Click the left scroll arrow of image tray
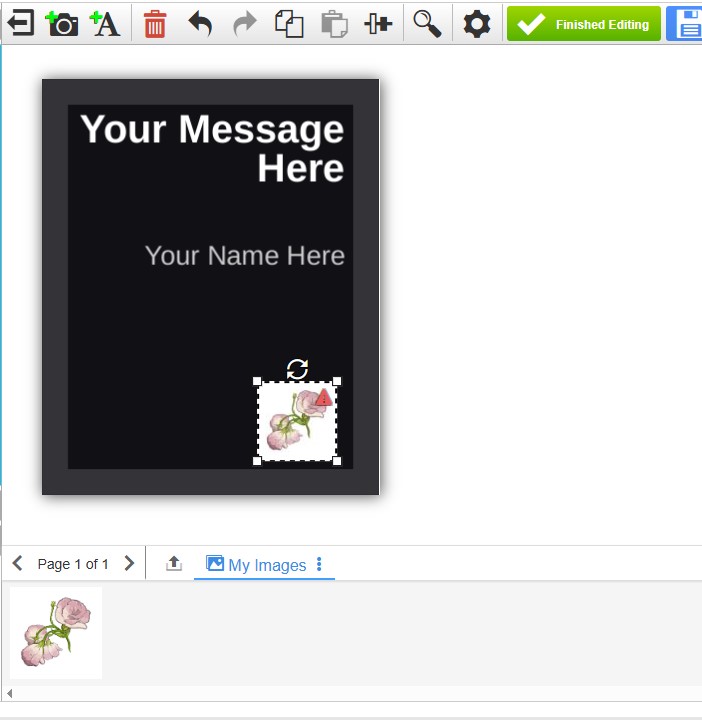Image resolution: width=702 pixels, height=720 pixels. (9, 693)
